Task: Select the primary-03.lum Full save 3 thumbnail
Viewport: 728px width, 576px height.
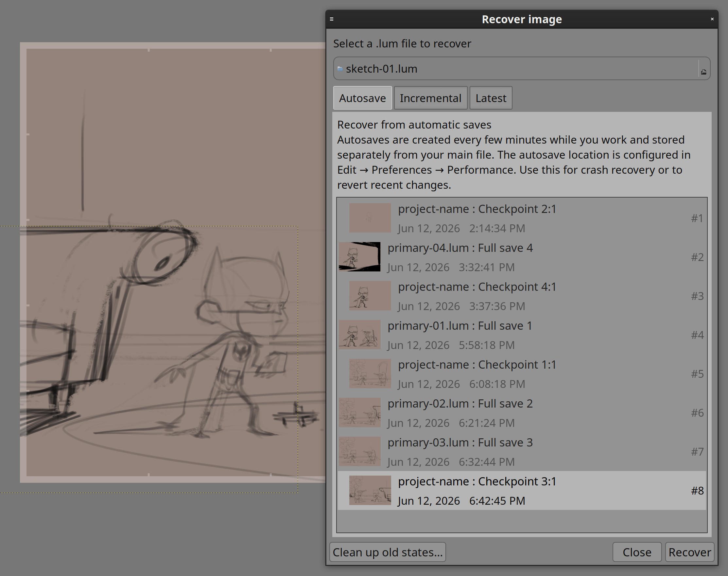Action: tap(359, 452)
